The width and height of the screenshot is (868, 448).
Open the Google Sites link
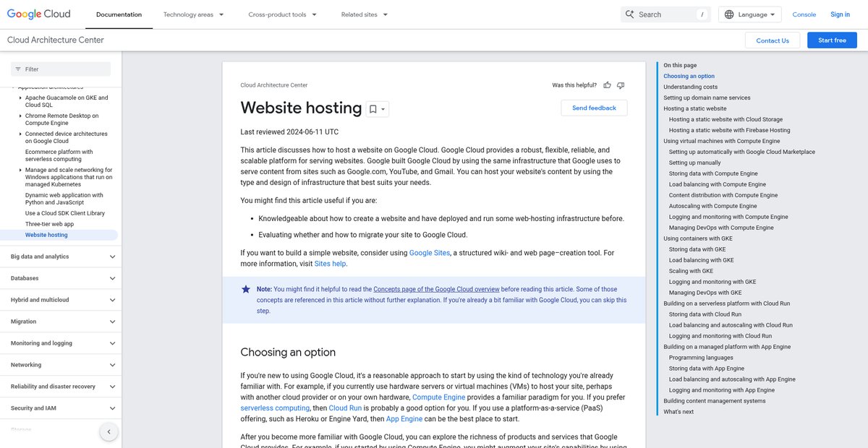click(430, 253)
